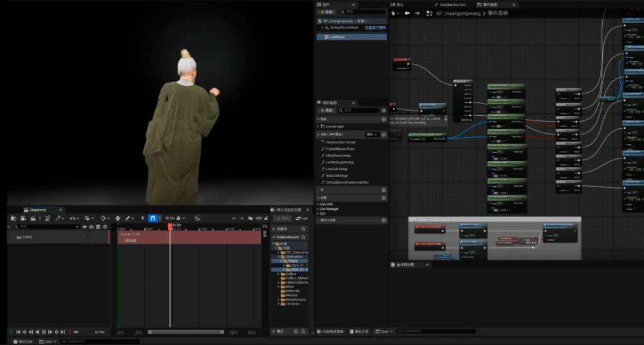This screenshot has height=345, width=644.
Task: Open the 30 fps frame rate dropdown
Action: pos(172,218)
